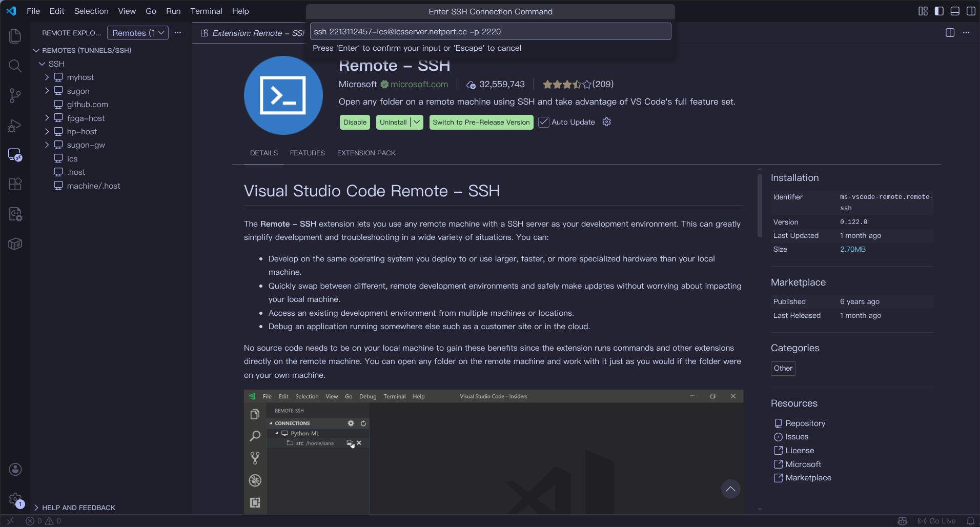This screenshot has height=527, width=980.
Task: Open the Explorer view in activity bar
Action: click(x=15, y=36)
